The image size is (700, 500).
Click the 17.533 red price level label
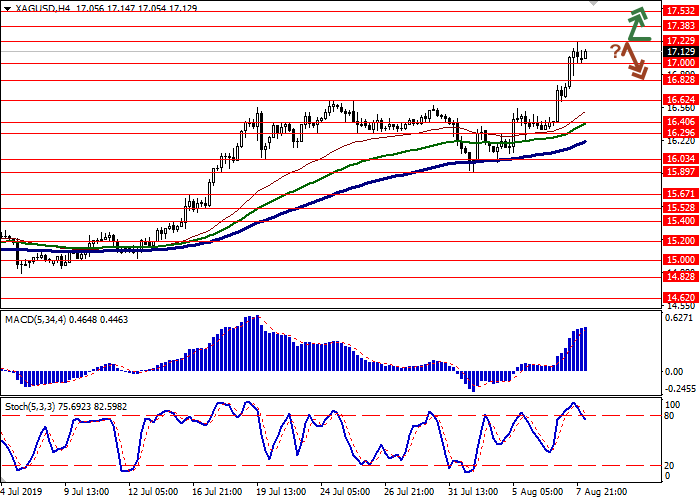coord(680,11)
